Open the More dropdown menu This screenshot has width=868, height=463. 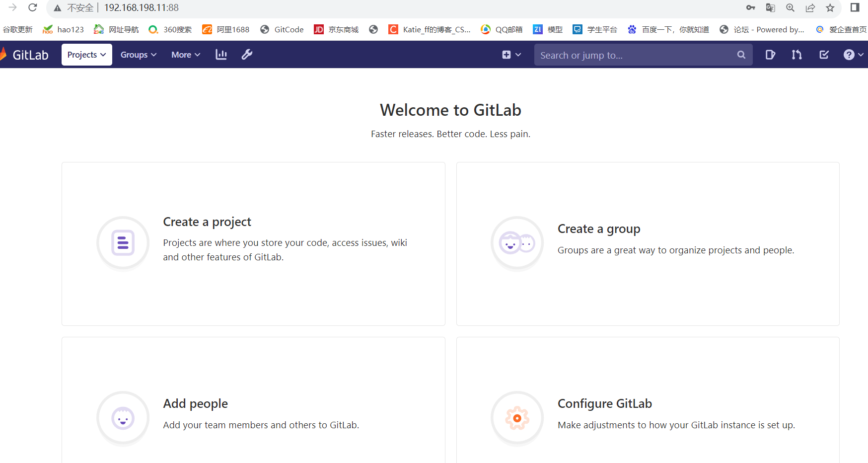coord(186,55)
